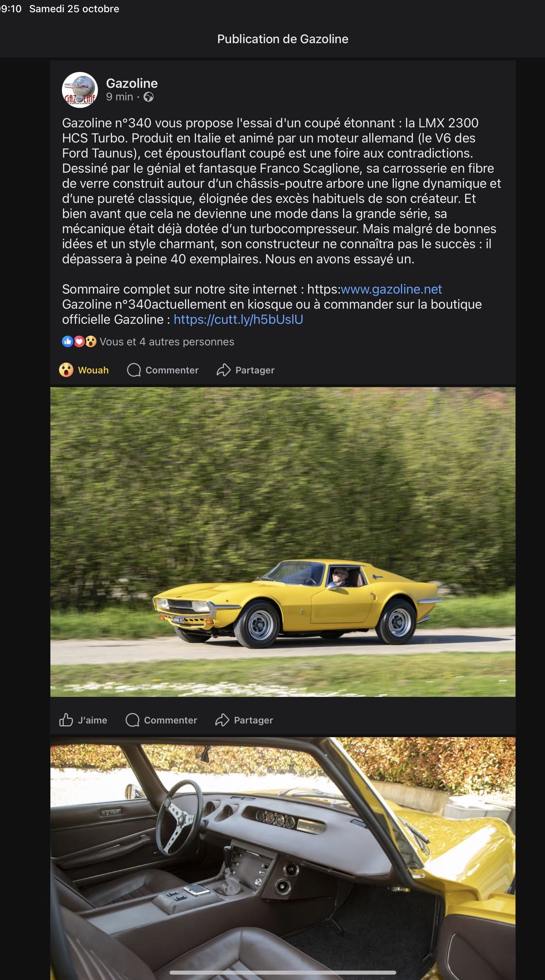Tap the Publication de Gazoline header title

coord(283,39)
